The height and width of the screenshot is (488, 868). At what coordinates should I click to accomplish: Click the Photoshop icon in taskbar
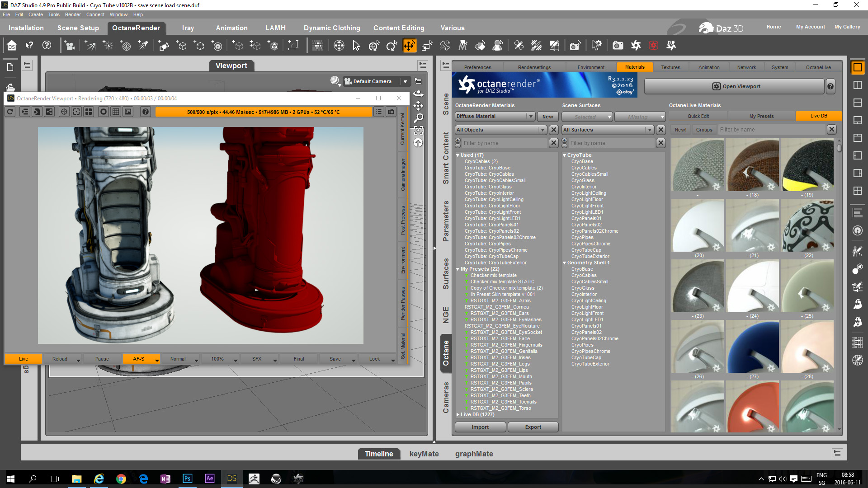[187, 479]
